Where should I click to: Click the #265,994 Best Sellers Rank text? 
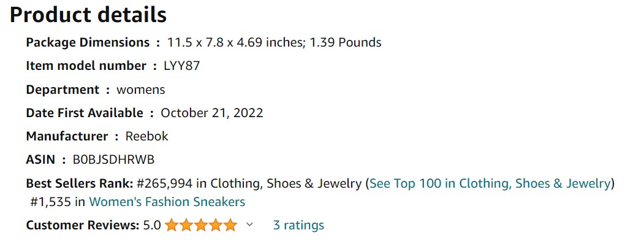pos(164,183)
